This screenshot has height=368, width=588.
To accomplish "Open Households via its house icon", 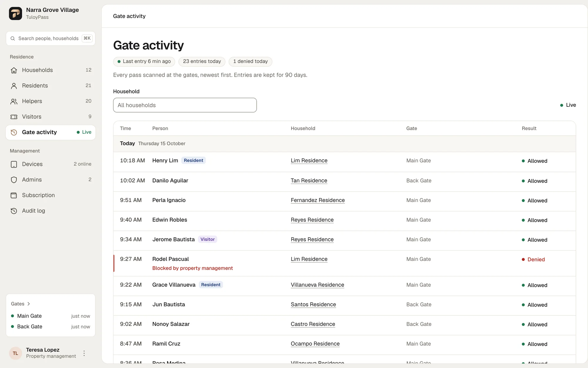I will tap(14, 70).
